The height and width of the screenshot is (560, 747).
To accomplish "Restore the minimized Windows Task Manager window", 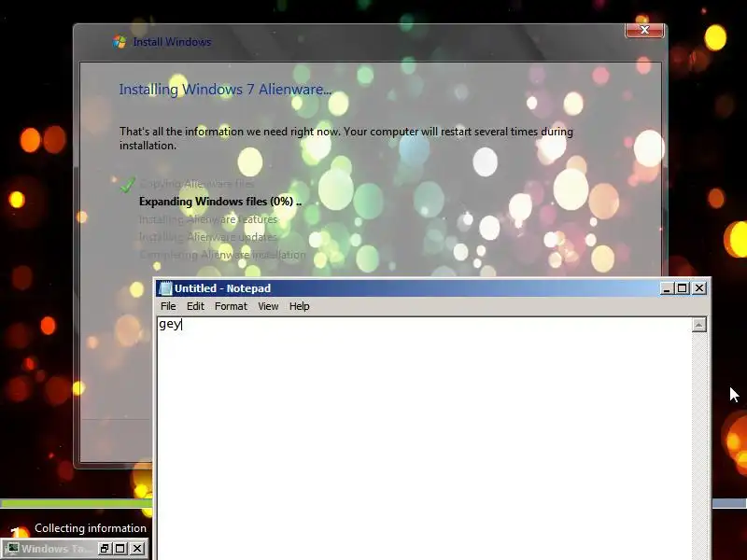I will point(105,549).
